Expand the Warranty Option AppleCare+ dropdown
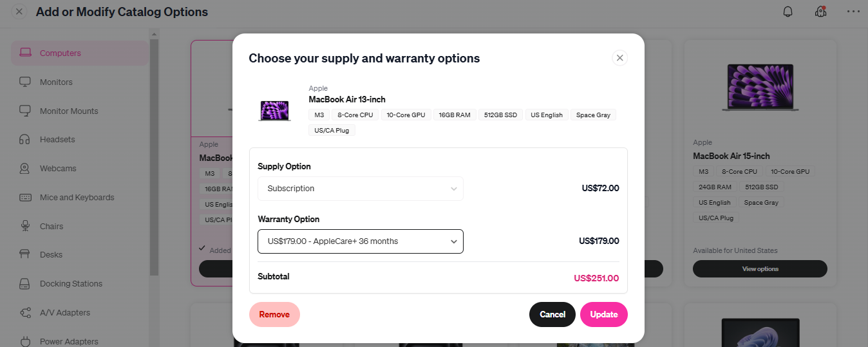Viewport: 868px width, 347px height. coord(361,241)
